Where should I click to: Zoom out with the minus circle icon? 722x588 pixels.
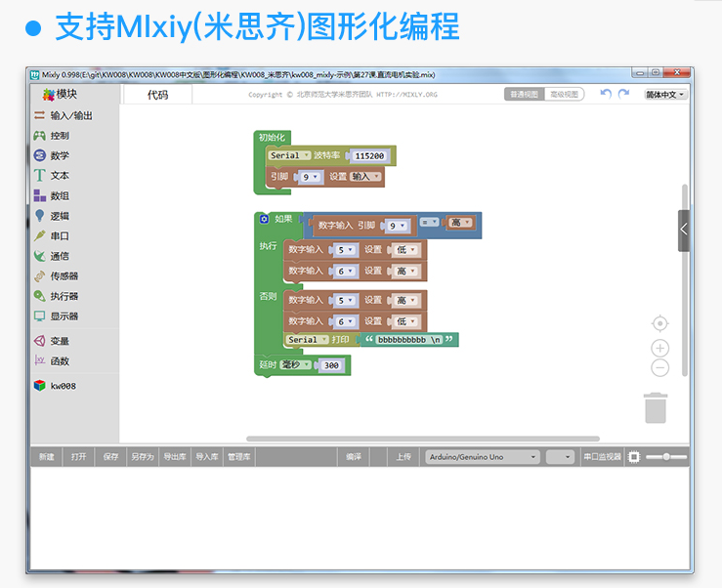point(659,368)
